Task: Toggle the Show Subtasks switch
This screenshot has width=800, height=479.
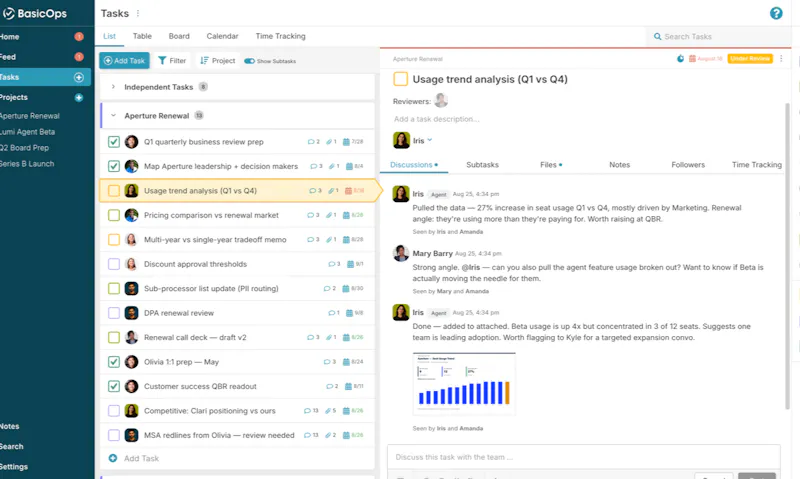Action: [x=249, y=61]
